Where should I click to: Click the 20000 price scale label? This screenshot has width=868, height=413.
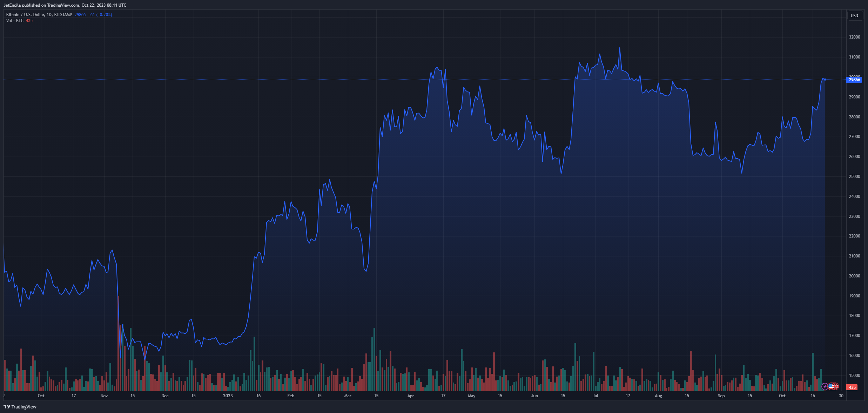(x=854, y=276)
